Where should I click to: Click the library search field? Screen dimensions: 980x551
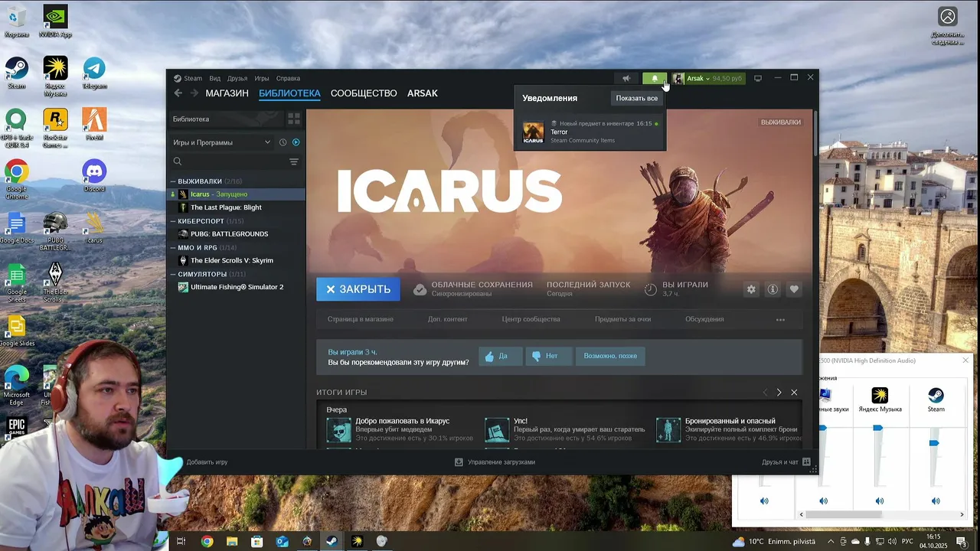[228, 161]
